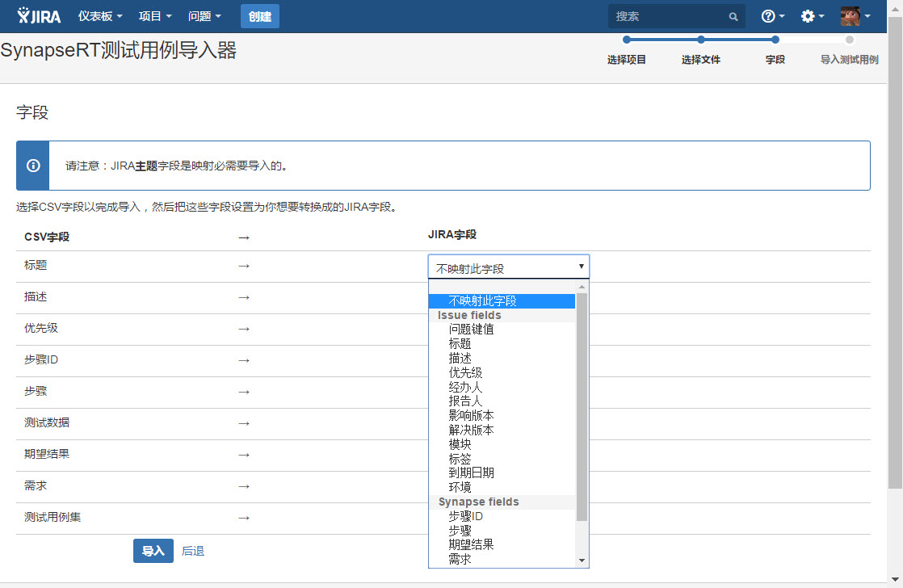Click the info icon in the notice box

pos(33,166)
